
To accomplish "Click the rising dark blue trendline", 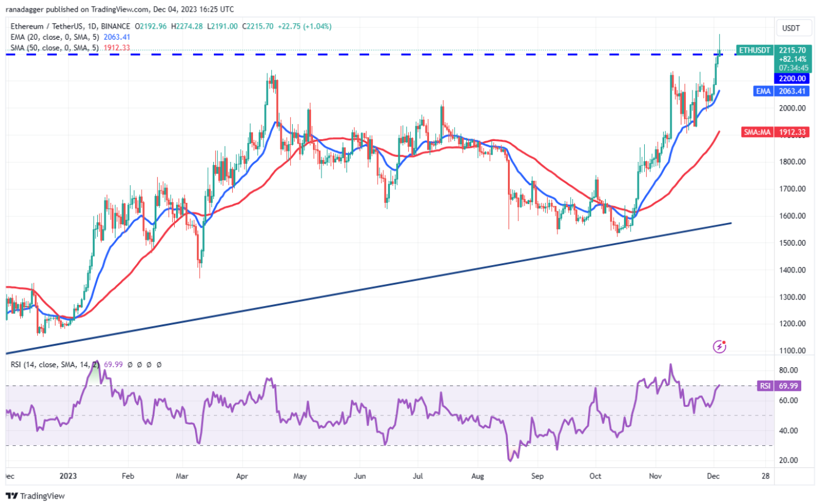I will click(369, 288).
